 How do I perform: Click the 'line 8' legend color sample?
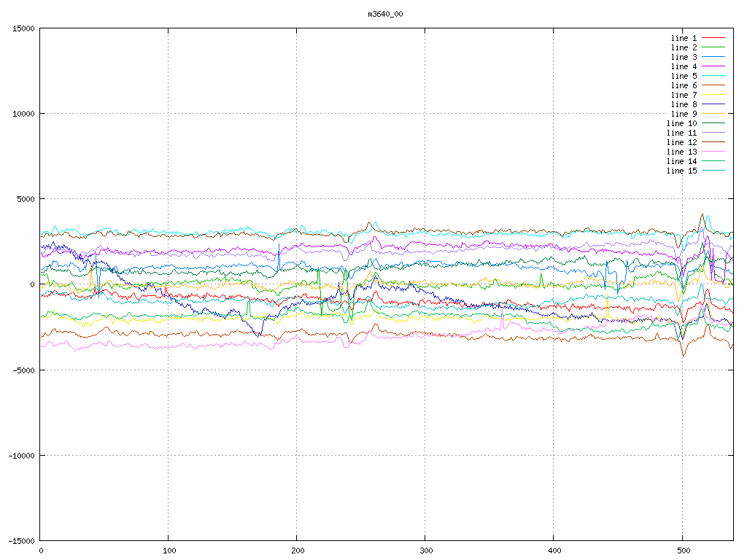(713, 104)
